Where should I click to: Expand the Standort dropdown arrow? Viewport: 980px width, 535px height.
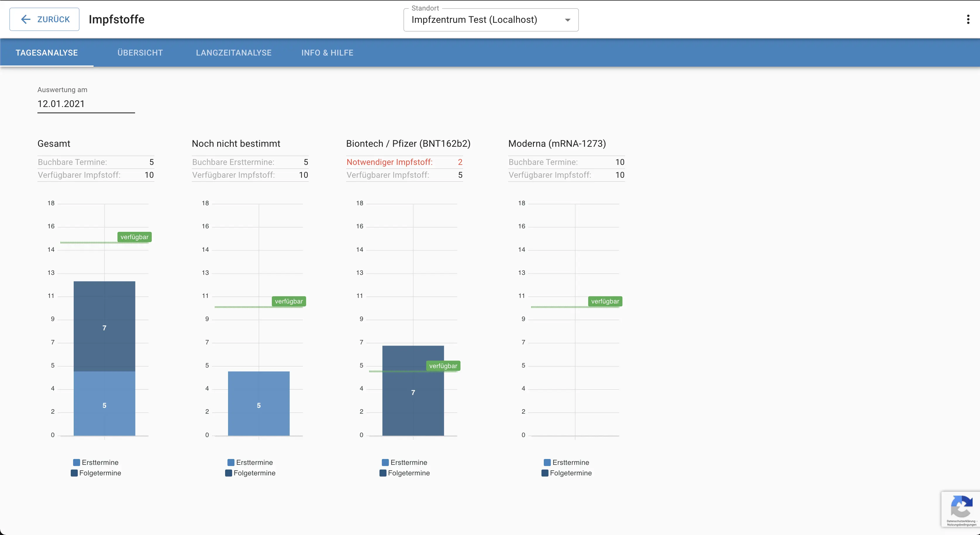coord(567,20)
